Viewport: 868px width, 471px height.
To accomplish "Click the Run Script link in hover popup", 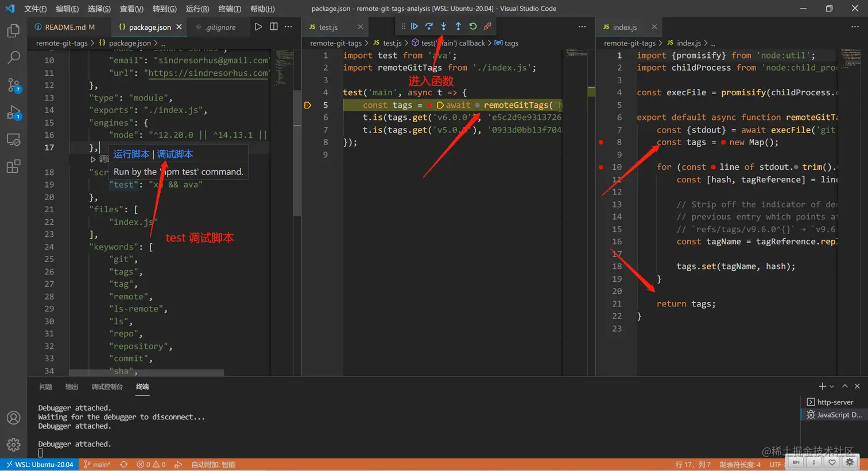I will click(x=131, y=154).
